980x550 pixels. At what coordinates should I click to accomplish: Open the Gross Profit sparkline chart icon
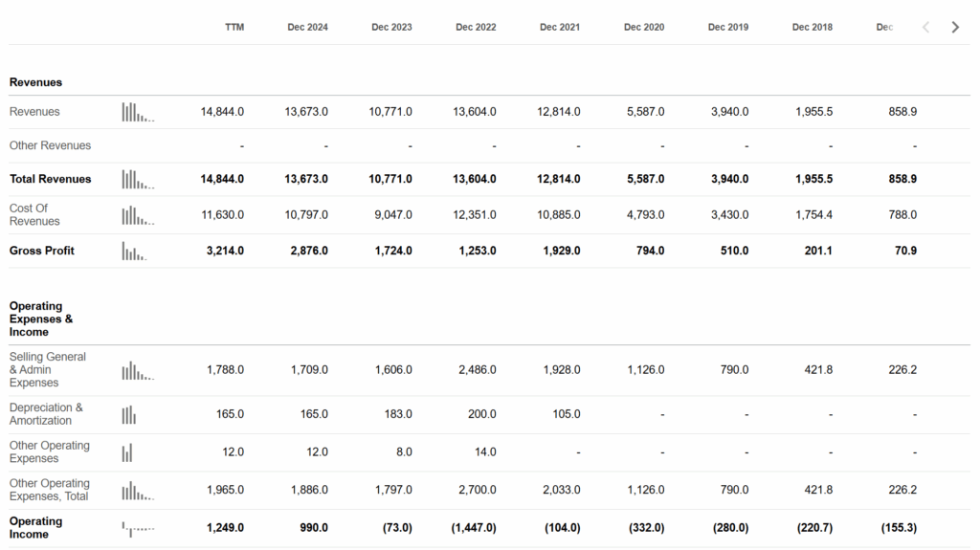[134, 251]
